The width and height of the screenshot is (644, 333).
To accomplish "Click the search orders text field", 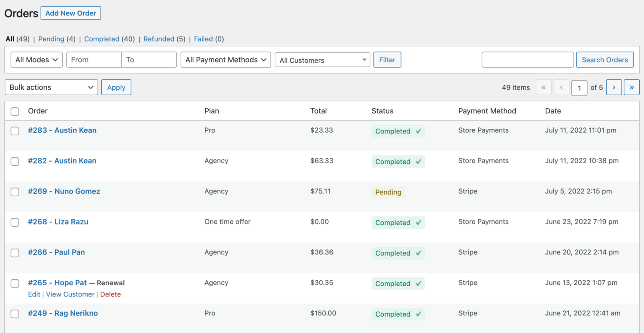I will [528, 60].
